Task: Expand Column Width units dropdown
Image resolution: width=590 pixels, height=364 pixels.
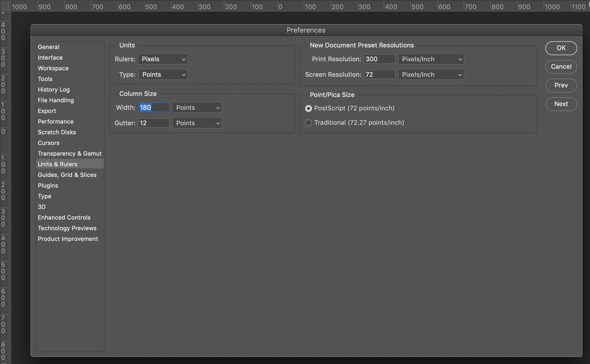Action: click(197, 108)
